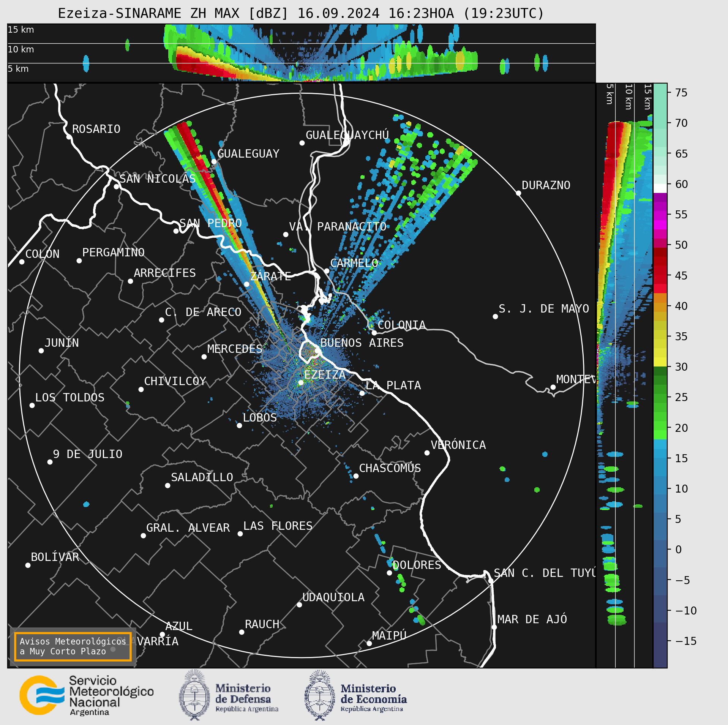728x725 pixels.
Task: Click the DURAZNO city label
Action: (546, 185)
